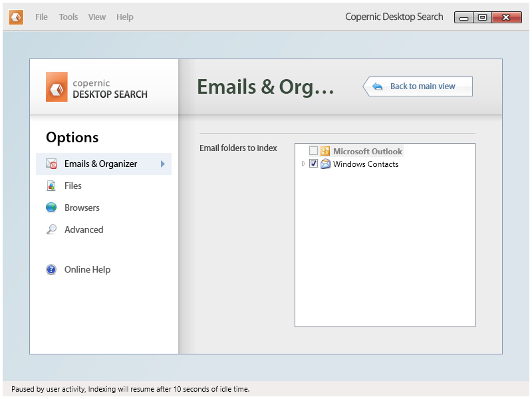Click the 'Paused by user activity' status text
Screen dimensions: 532x399
click(130, 389)
